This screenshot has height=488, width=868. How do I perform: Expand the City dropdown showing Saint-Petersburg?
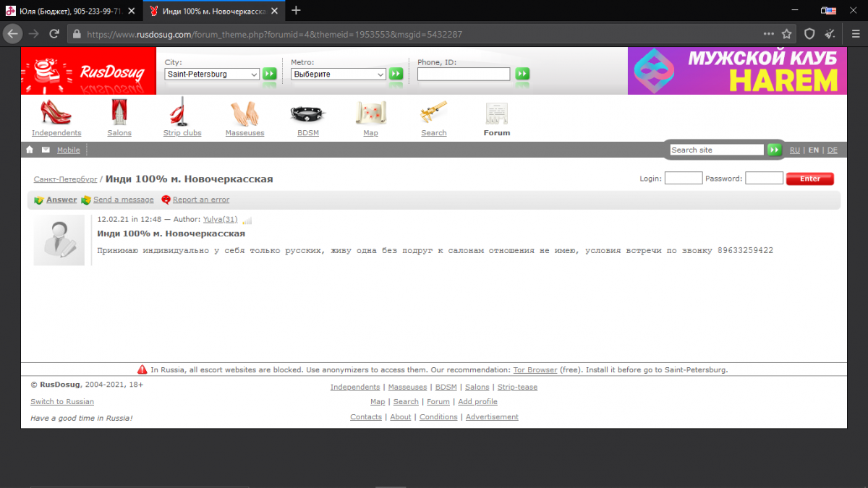[212, 74]
